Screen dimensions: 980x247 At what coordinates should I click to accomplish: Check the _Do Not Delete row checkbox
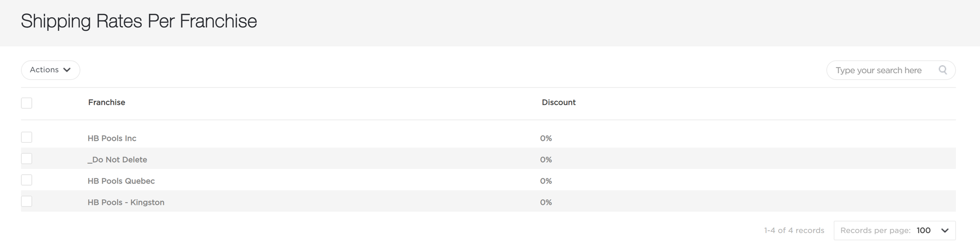27,158
